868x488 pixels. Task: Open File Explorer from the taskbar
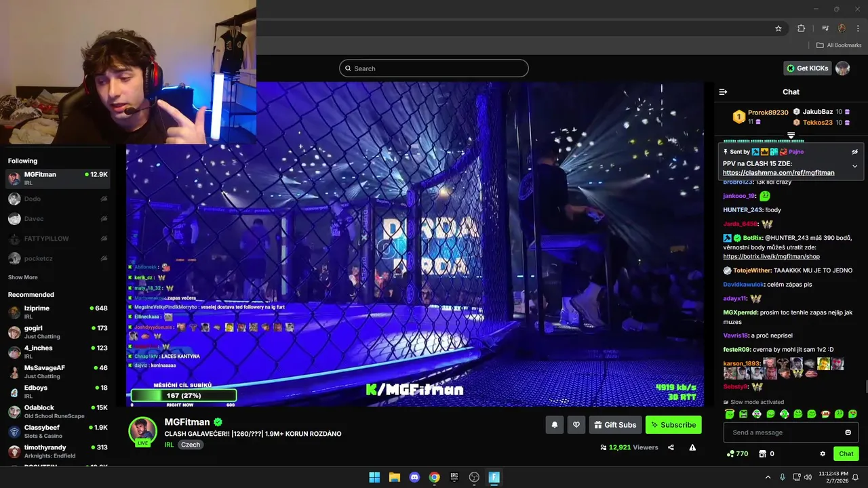(395, 477)
